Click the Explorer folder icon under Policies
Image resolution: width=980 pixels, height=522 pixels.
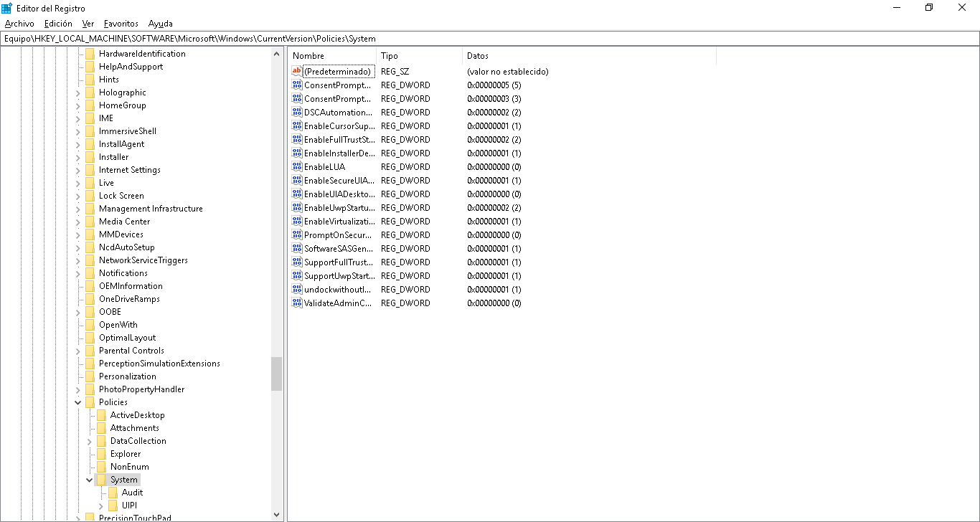pos(101,454)
